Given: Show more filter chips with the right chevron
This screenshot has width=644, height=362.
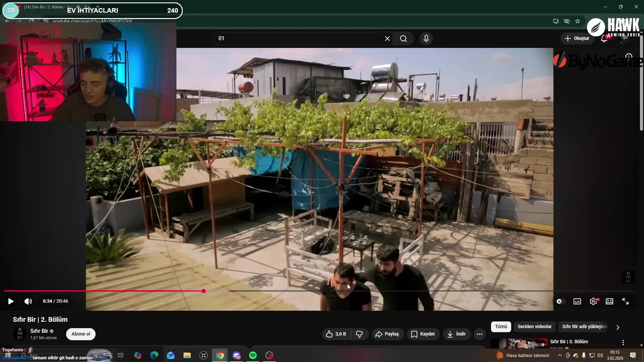Looking at the screenshot, I should pyautogui.click(x=618, y=327).
